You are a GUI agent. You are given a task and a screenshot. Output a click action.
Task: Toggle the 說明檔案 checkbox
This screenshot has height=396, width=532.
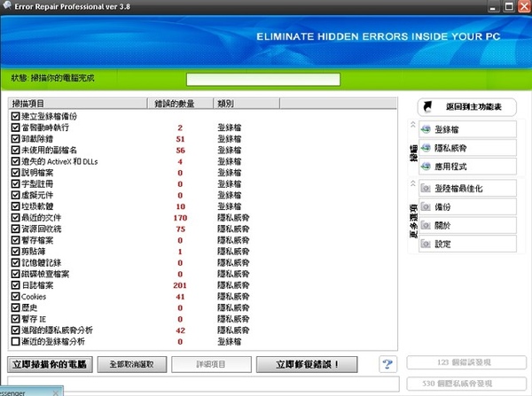click(x=15, y=173)
